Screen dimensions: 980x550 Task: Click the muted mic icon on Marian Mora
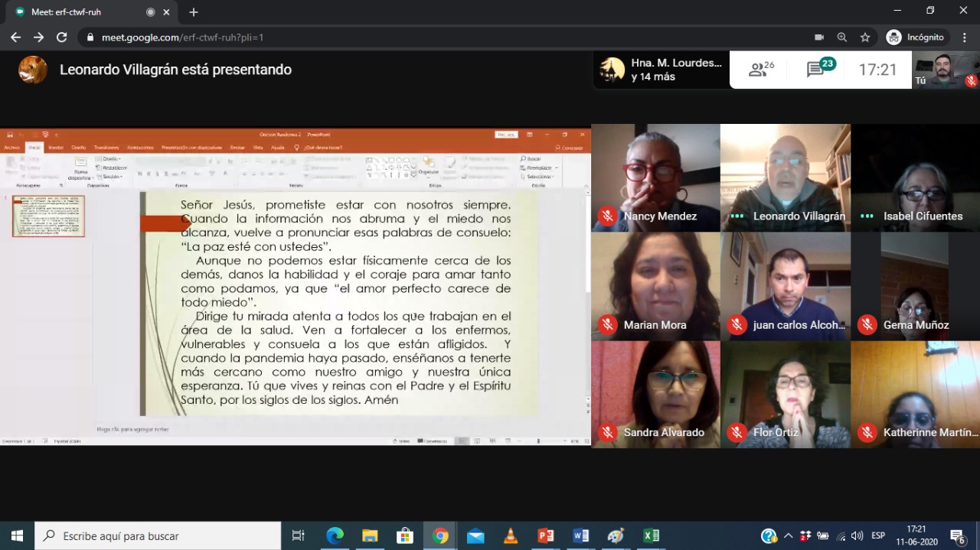[608, 325]
